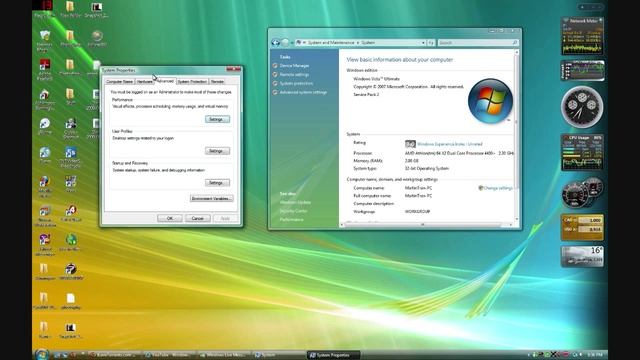Viewport: 640px width, 360px height.
Task: Go back in the System window
Action: pos(276,42)
